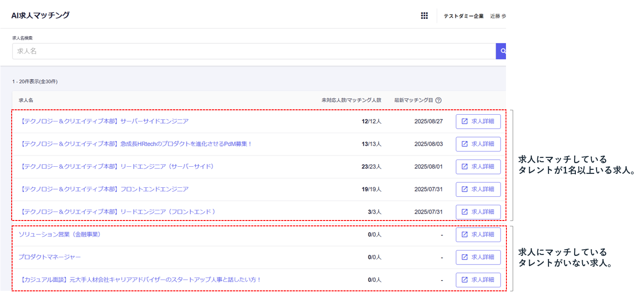Open 求人詳細 for the PdM募集 job
The width and height of the screenshot is (644, 294).
[x=478, y=144]
